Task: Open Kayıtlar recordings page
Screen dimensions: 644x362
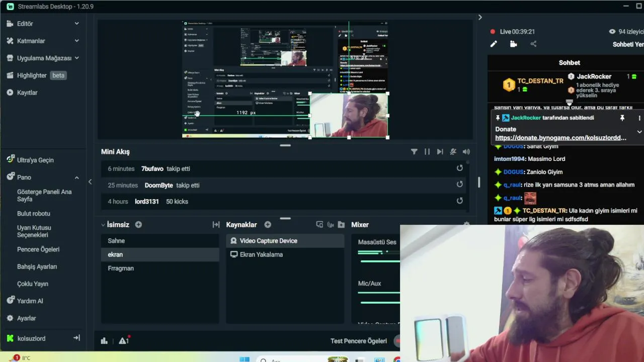Action: point(27,93)
